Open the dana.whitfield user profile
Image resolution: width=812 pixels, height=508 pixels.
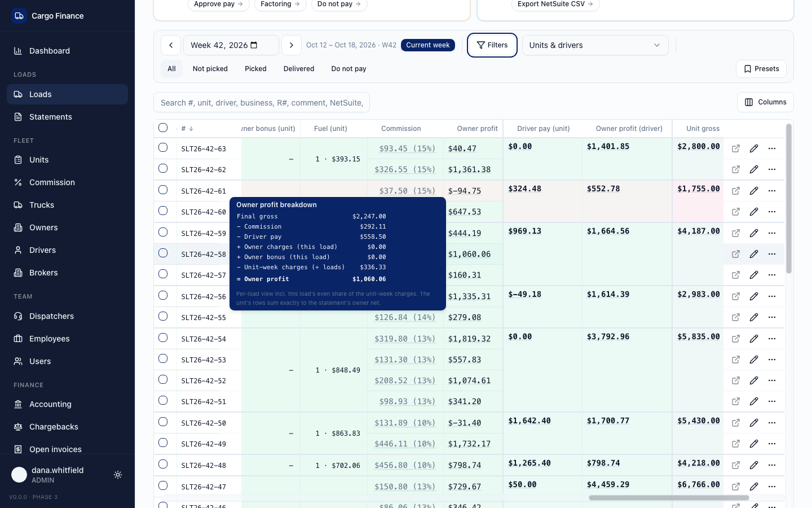(58, 475)
